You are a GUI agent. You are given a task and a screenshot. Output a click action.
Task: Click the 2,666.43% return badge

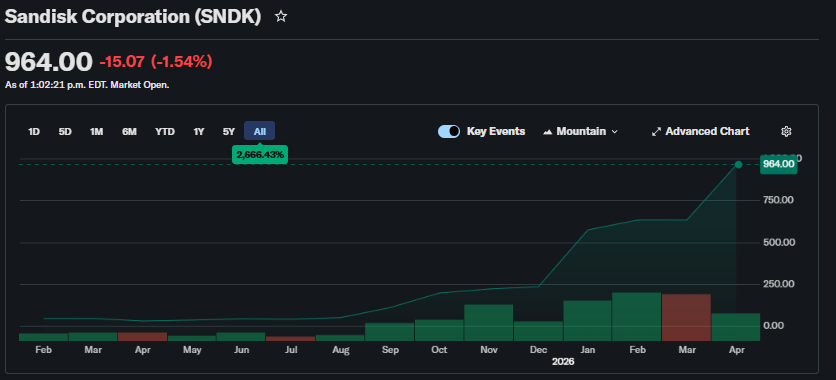(260, 155)
